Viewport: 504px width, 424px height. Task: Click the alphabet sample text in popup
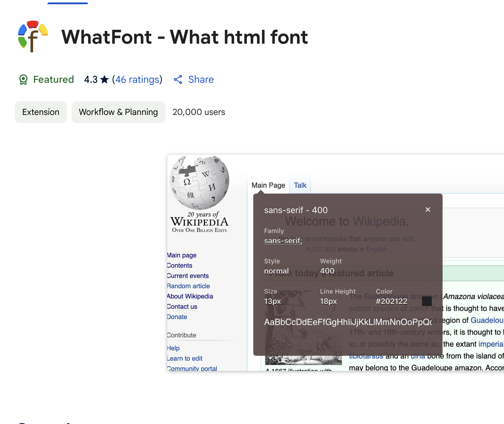click(348, 322)
